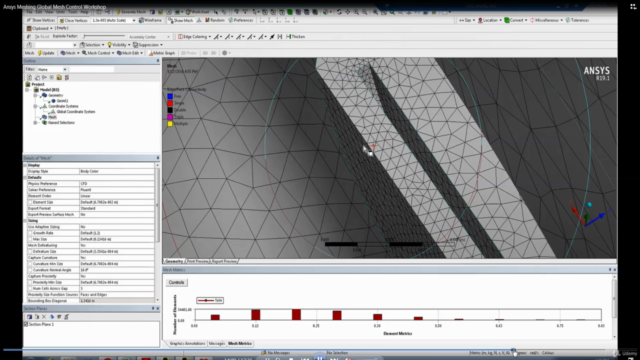Viewport: 640px width, 360px height.
Task: Select Geometry in the outline tree
Action: point(56,95)
